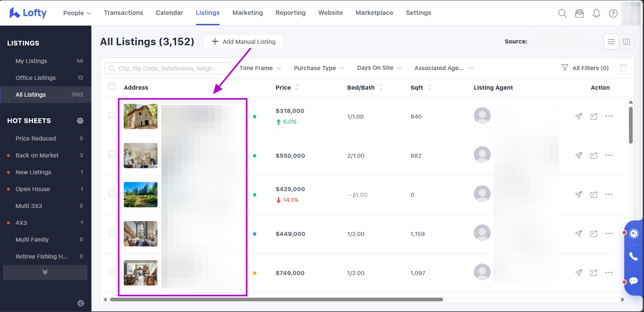
Task: Expand more hot sheets with down chevron
Action: [45, 272]
